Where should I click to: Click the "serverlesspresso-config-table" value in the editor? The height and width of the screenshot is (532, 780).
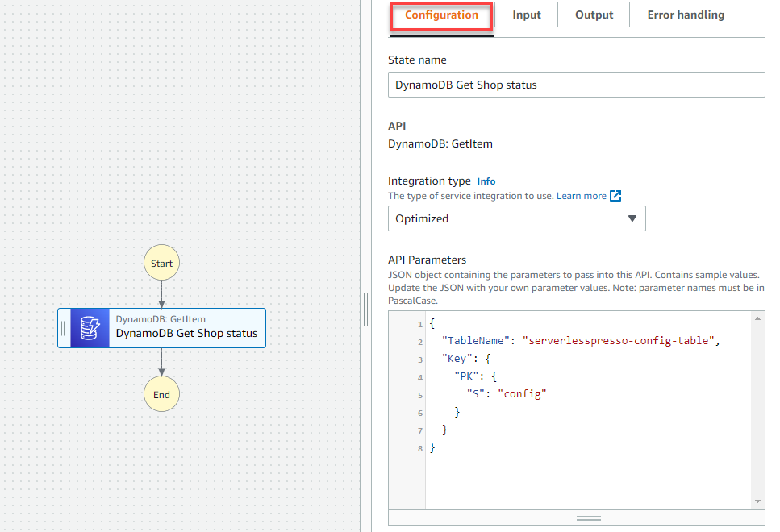click(x=619, y=341)
